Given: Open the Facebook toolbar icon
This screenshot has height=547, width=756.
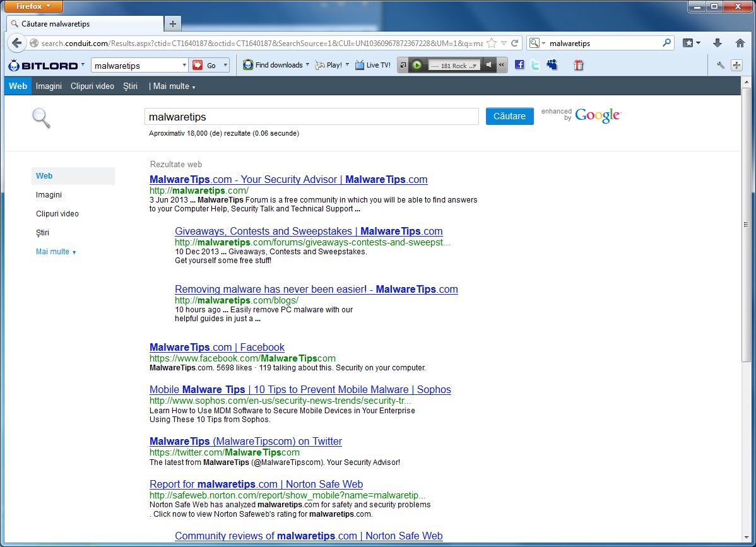Looking at the screenshot, I should [x=519, y=65].
